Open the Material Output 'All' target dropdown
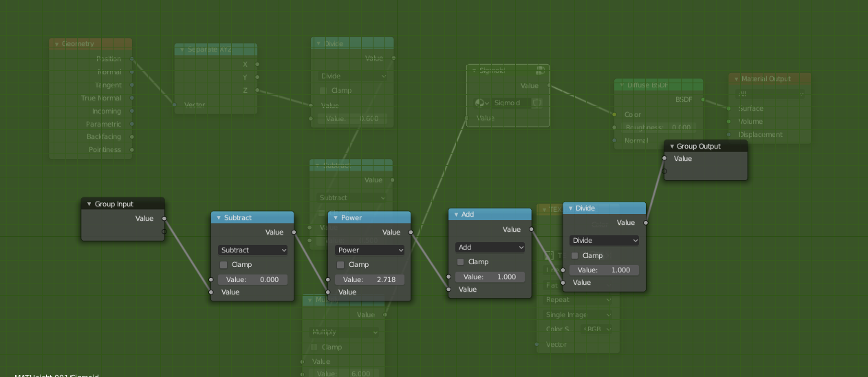The height and width of the screenshot is (377, 868). pos(770,94)
